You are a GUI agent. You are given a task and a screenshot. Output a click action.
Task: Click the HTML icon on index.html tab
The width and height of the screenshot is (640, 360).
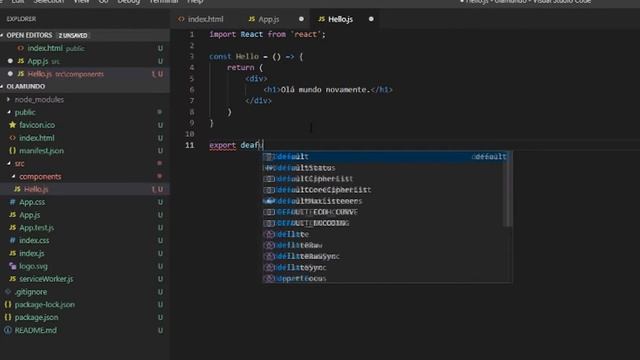coord(181,19)
